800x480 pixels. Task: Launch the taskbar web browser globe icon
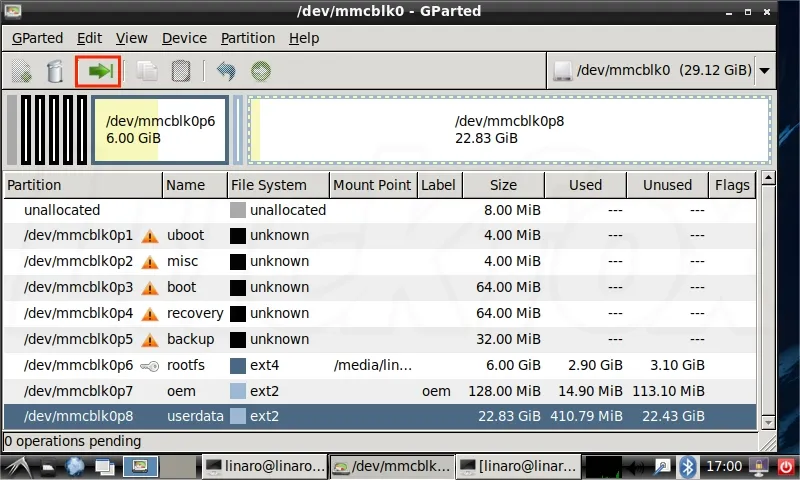coord(75,467)
